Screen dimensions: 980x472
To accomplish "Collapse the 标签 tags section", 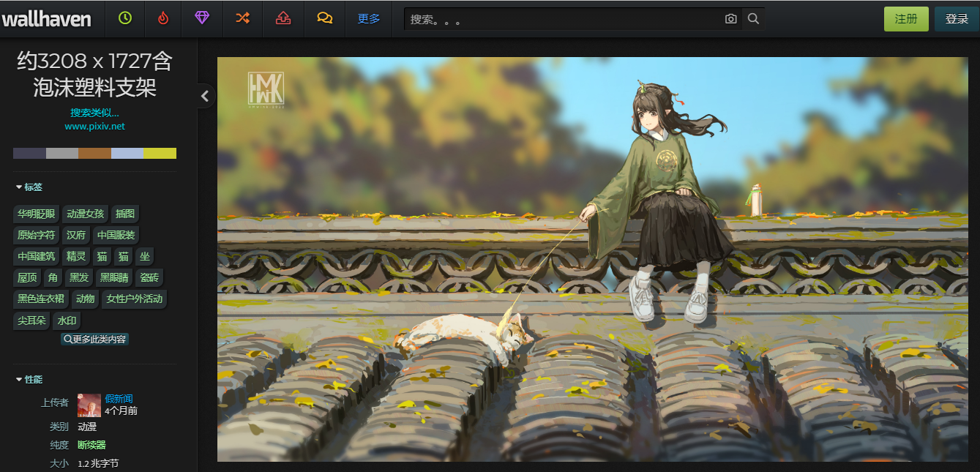I will pos(27,187).
